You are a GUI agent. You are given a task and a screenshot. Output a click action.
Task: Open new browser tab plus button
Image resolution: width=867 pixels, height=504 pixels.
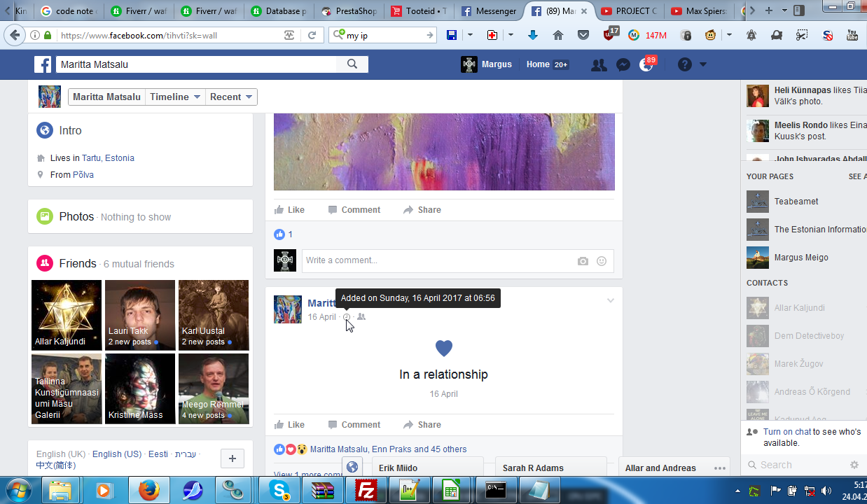[769, 10]
